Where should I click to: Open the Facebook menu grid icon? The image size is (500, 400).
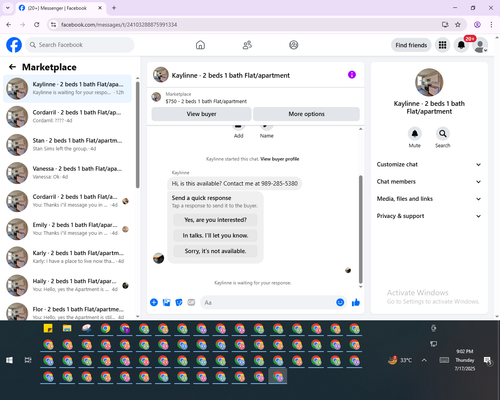[442, 45]
